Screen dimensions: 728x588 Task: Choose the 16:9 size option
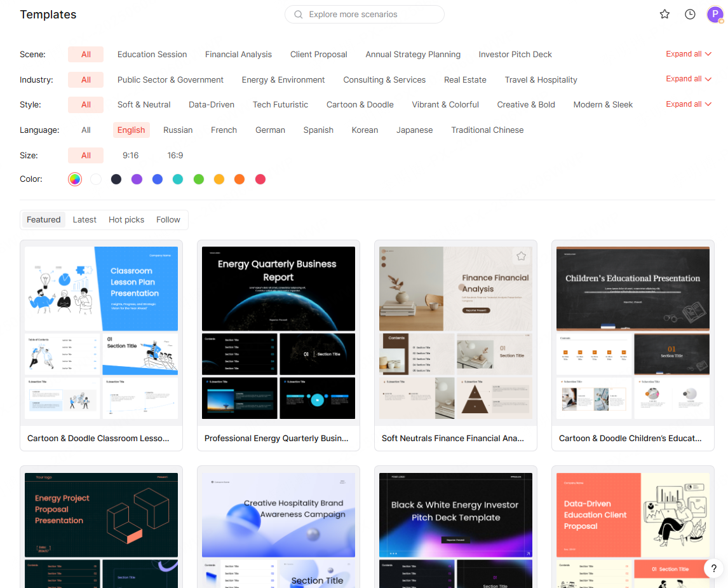pos(175,155)
